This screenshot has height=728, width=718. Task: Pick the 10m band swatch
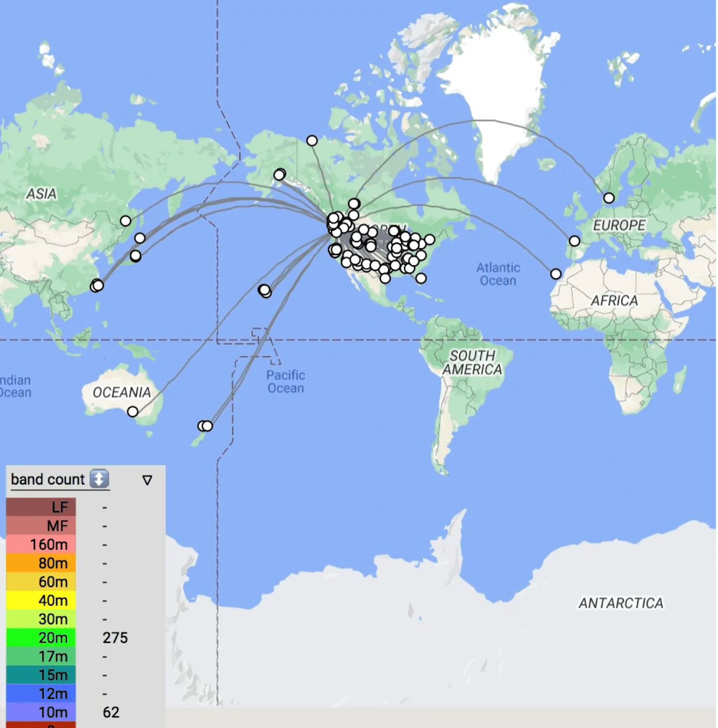coord(41,712)
